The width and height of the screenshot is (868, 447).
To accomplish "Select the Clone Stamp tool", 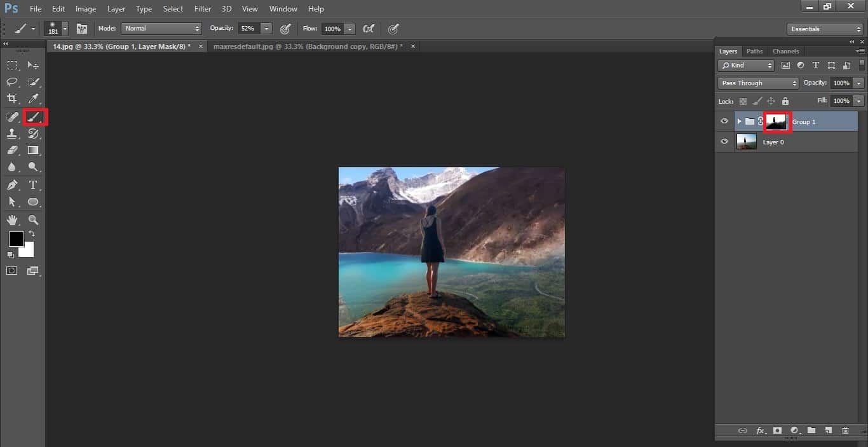I will click(x=13, y=134).
